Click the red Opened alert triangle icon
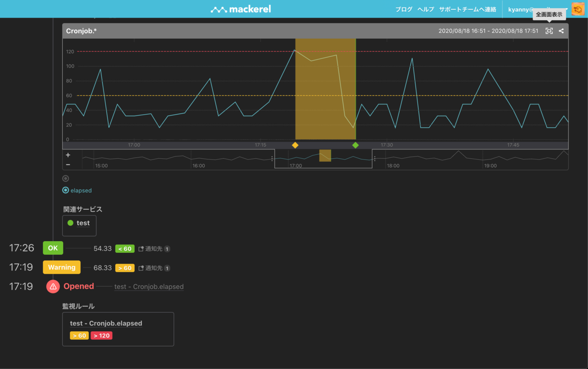 [x=53, y=286]
